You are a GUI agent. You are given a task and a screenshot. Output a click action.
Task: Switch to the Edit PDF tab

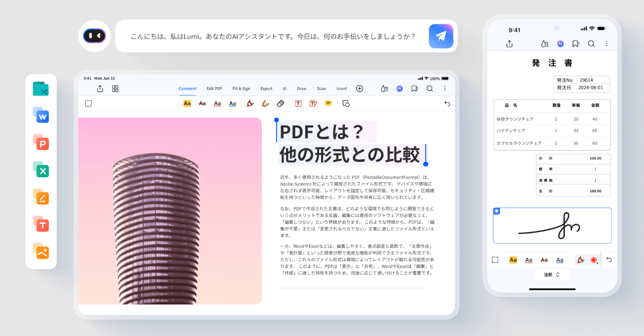click(214, 89)
